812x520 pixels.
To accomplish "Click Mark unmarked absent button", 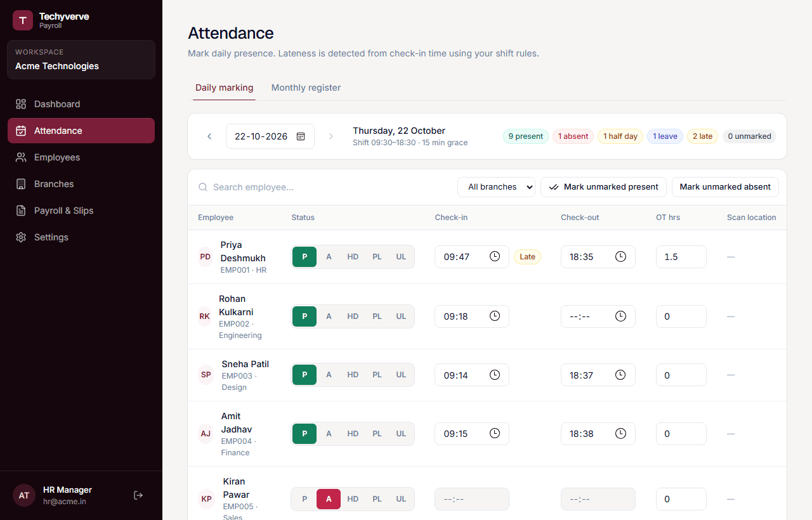I will click(725, 187).
